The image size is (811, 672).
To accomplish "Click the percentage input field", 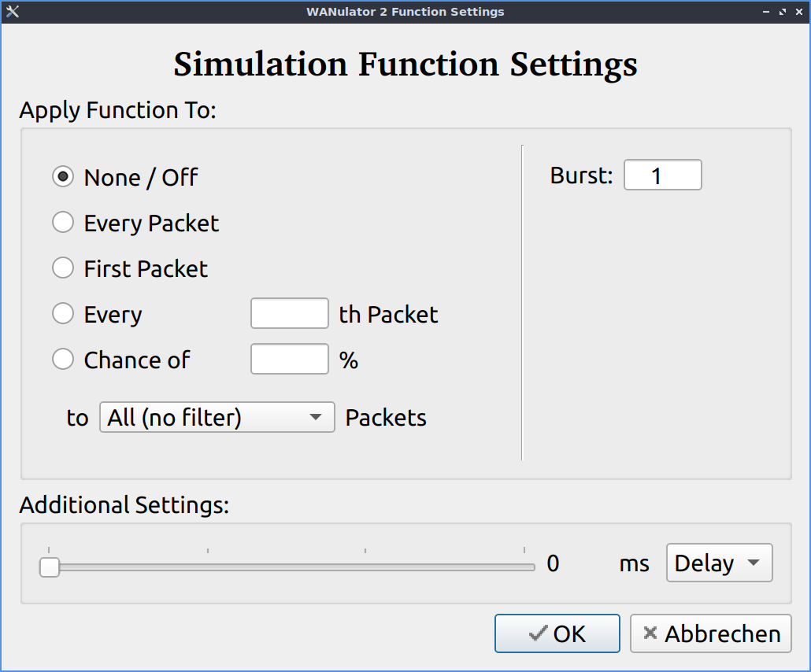I will (x=289, y=359).
